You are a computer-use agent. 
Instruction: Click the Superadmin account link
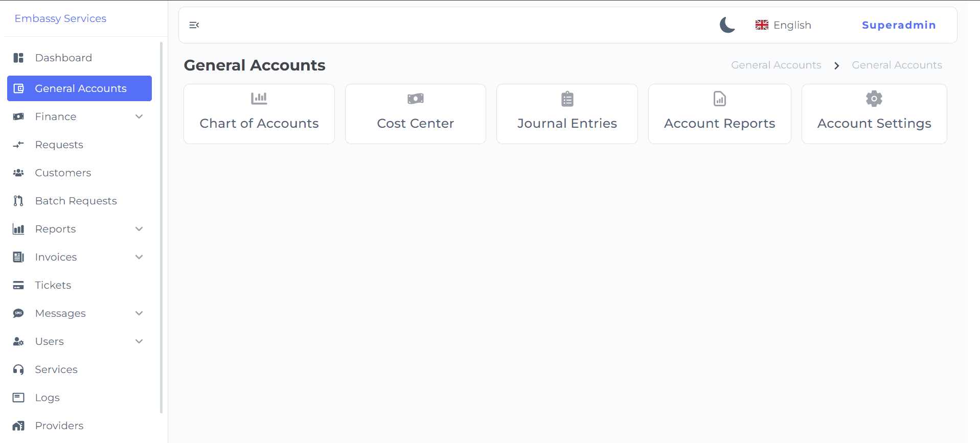[899, 25]
